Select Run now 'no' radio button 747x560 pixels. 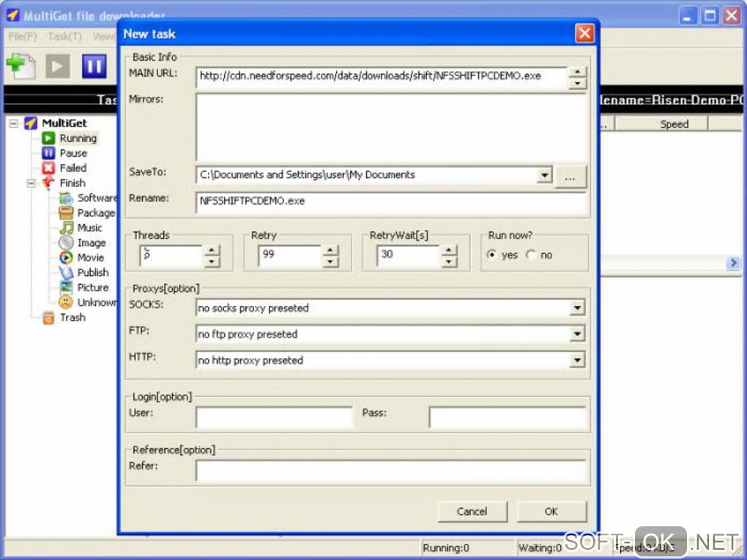point(530,255)
